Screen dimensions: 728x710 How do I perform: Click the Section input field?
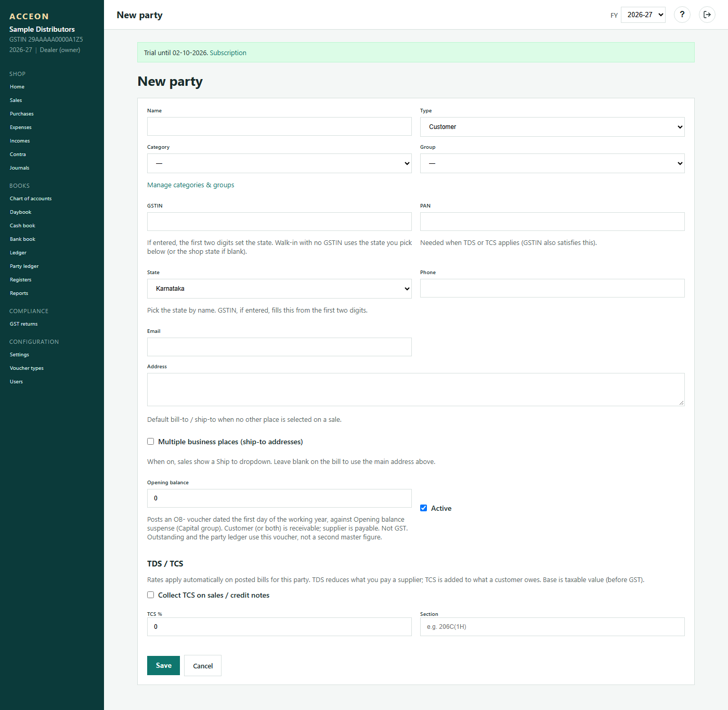(552, 627)
